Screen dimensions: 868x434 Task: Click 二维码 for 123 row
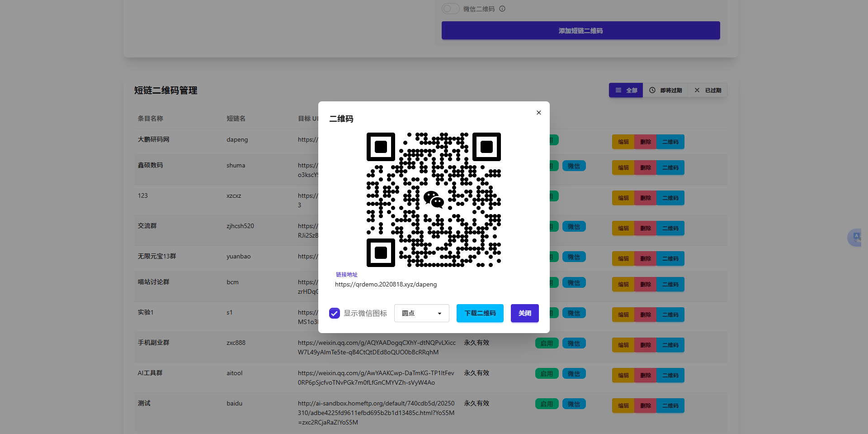[x=670, y=198]
